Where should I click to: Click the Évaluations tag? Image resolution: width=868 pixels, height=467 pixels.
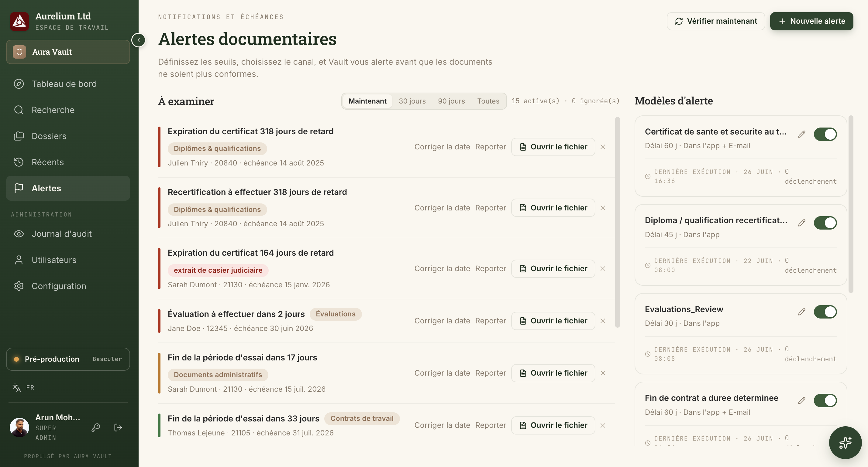pyautogui.click(x=336, y=314)
